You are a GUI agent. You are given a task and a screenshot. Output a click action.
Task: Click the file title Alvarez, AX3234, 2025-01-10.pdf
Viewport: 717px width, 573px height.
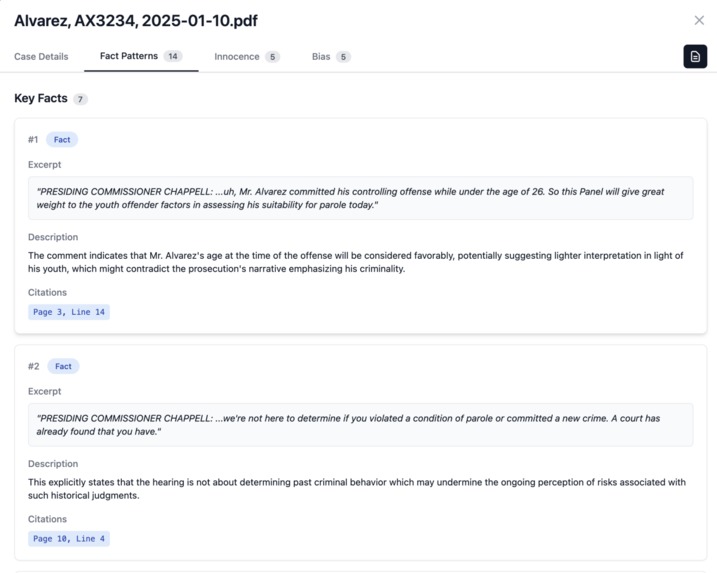pyautogui.click(x=136, y=21)
